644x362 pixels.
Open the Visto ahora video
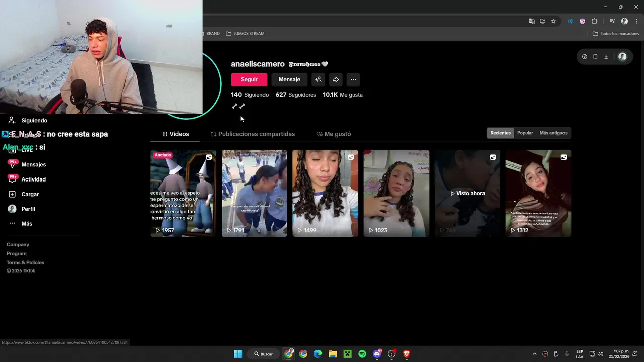click(467, 193)
